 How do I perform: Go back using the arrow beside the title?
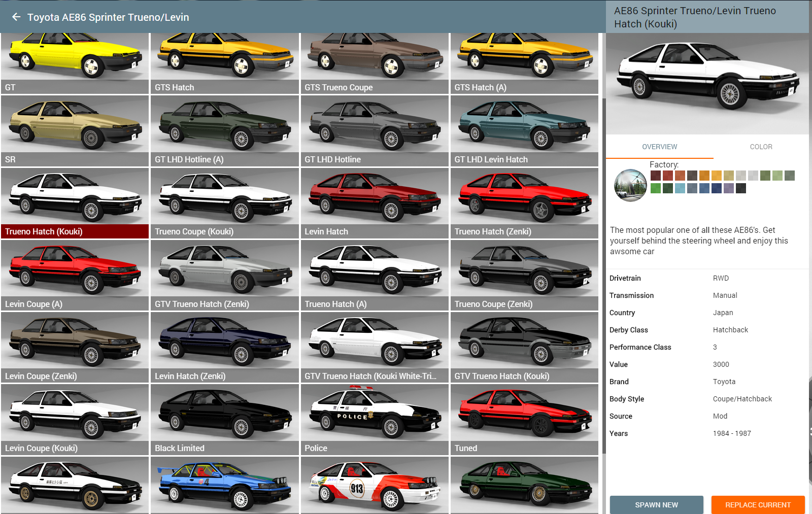point(16,17)
